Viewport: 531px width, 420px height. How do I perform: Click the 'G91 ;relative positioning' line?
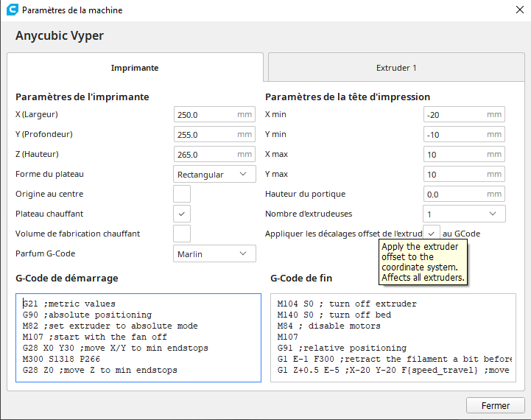pos(342,349)
